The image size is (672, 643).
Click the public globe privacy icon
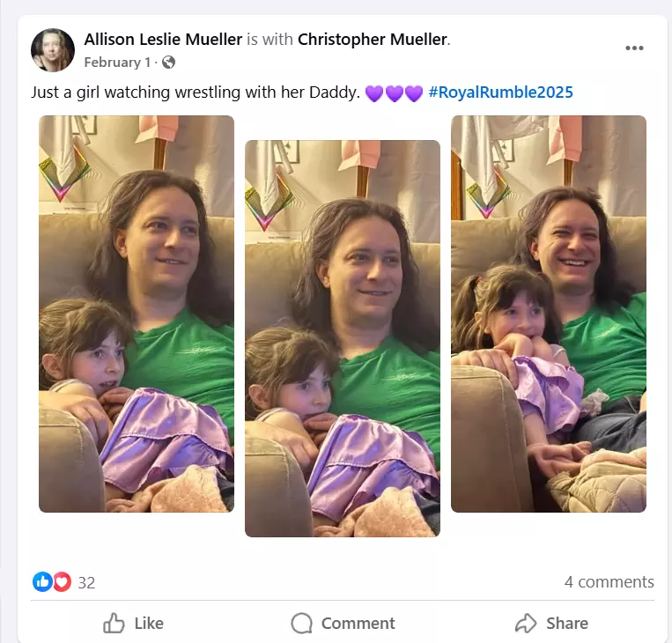168,63
